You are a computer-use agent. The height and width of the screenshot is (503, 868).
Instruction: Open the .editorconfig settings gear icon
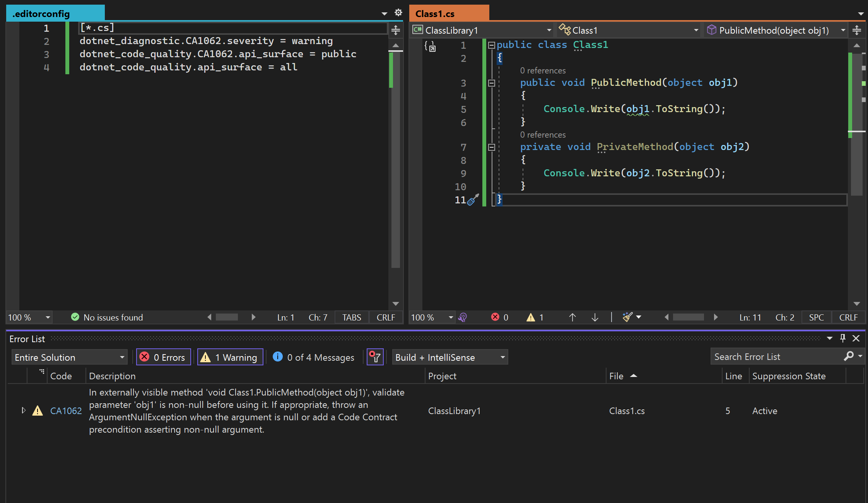(398, 13)
